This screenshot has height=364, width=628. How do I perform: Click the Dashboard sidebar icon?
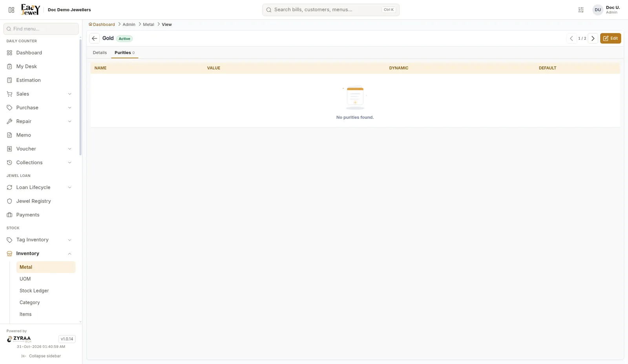pos(9,53)
